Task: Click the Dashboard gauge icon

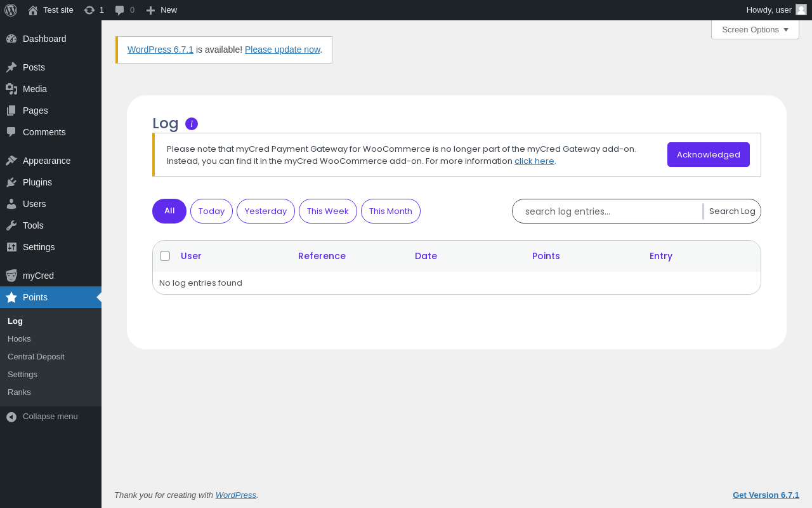Action: [11, 39]
